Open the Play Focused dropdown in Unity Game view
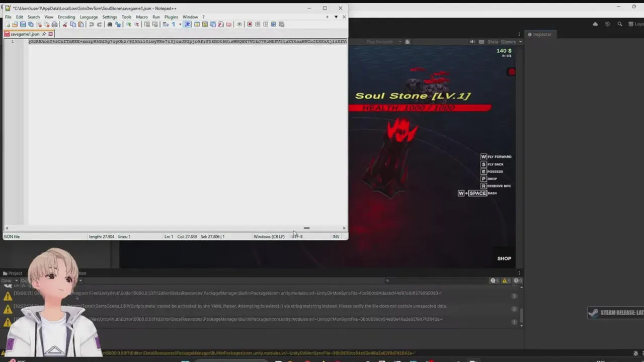 pyautogui.click(x=382, y=42)
